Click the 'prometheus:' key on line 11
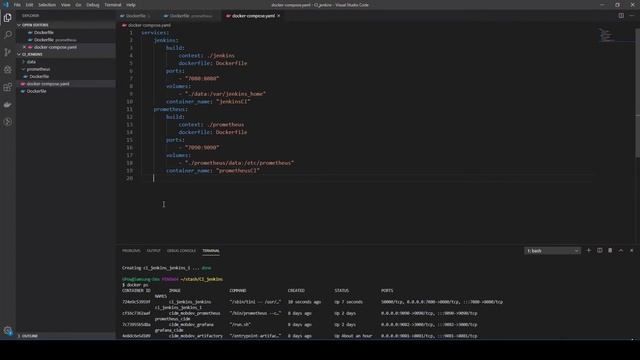The height and width of the screenshot is (360, 640). [x=171, y=109]
